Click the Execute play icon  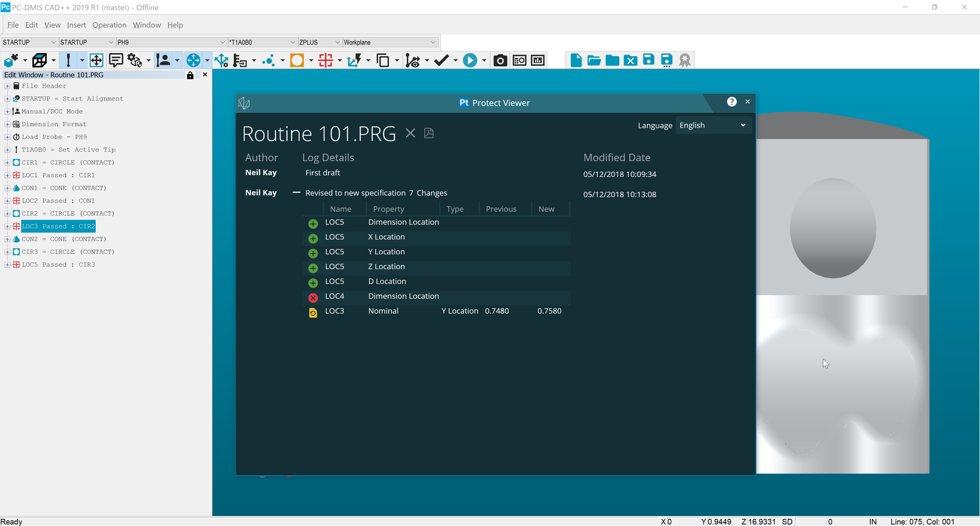[470, 60]
